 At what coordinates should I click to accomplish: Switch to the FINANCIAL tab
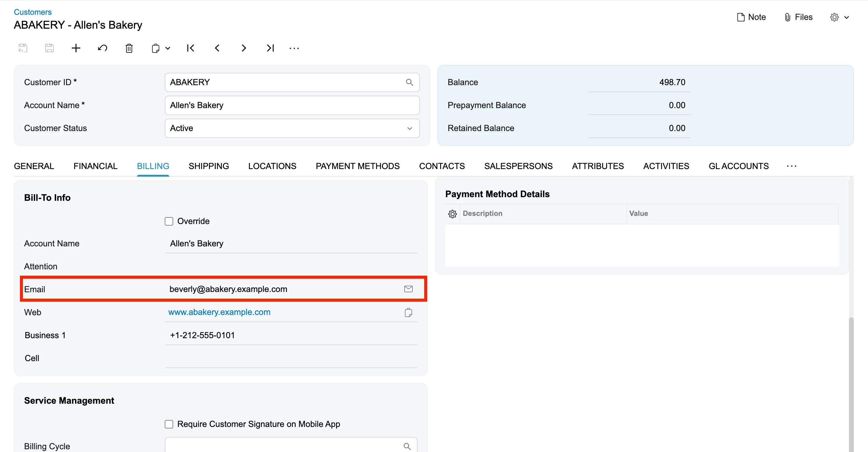click(x=95, y=166)
